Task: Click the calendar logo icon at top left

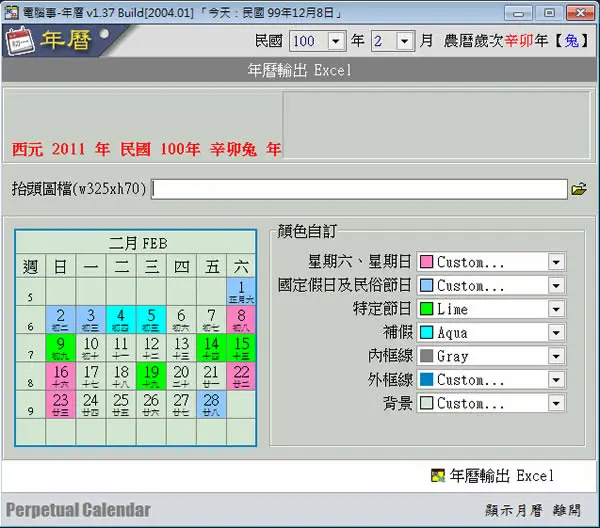Action: 20,41
